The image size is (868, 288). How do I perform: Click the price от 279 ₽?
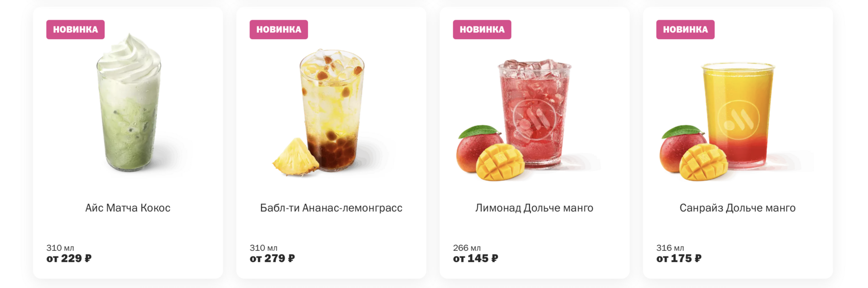coord(272,259)
